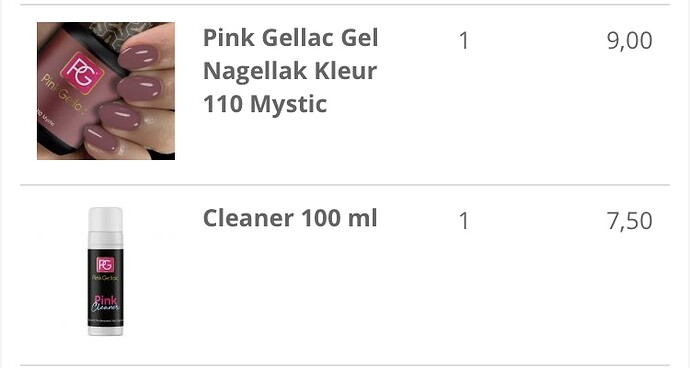Click the little fingernail in the Mystic photo
This screenshot has height=368, width=690.
[101, 138]
